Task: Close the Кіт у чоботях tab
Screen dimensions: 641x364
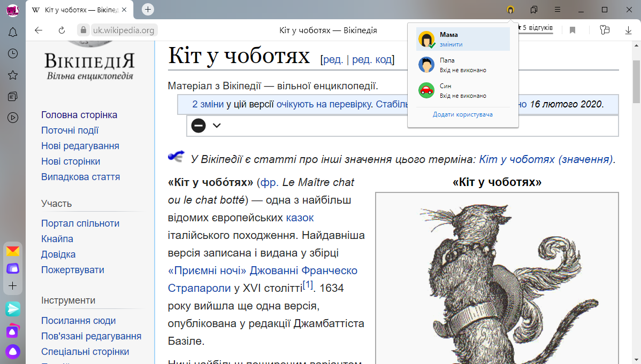Action: tap(124, 10)
